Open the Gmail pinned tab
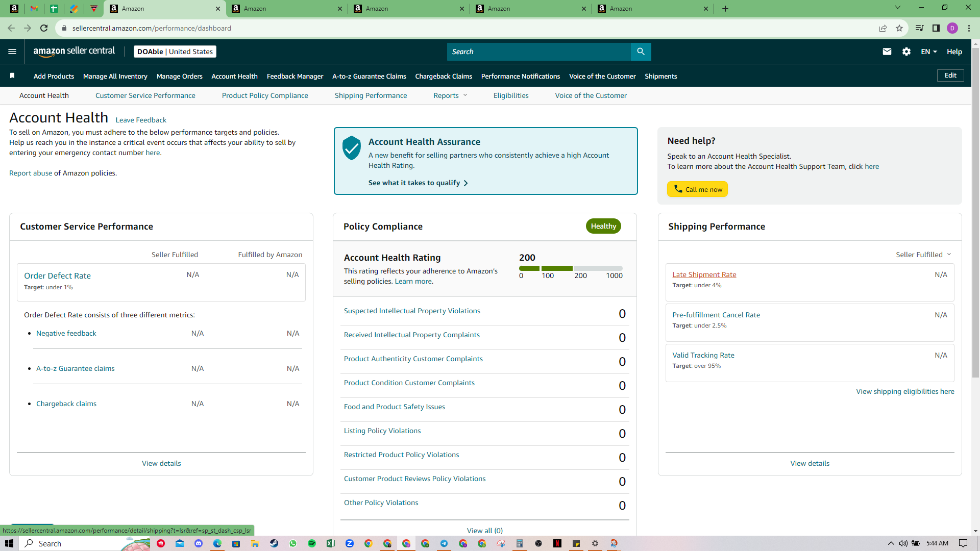 point(34,9)
